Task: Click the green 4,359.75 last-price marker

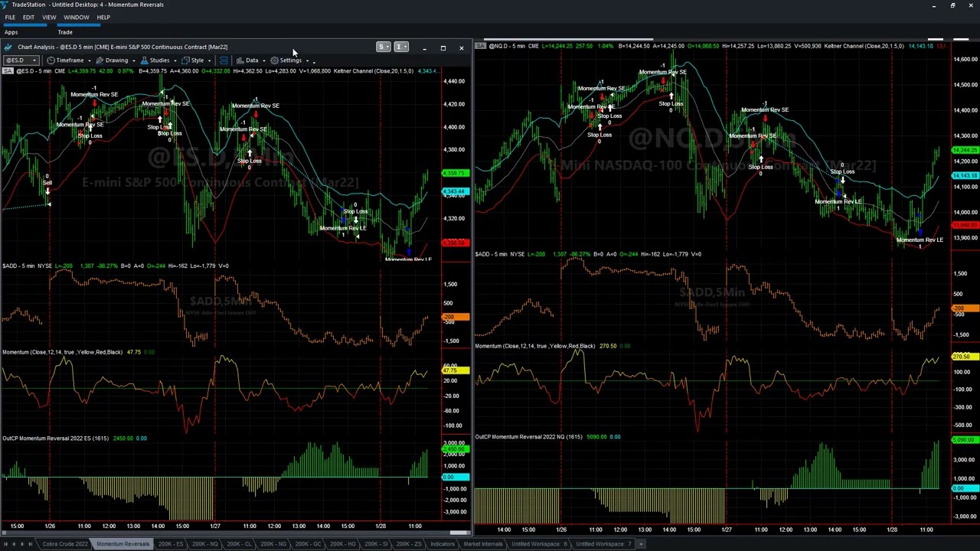Action: tap(456, 174)
